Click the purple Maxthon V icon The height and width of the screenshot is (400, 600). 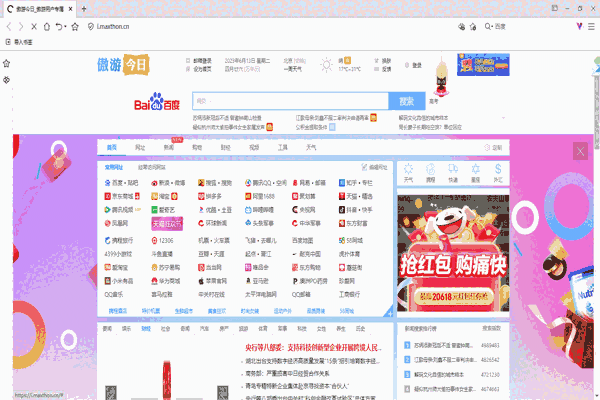click(x=579, y=26)
